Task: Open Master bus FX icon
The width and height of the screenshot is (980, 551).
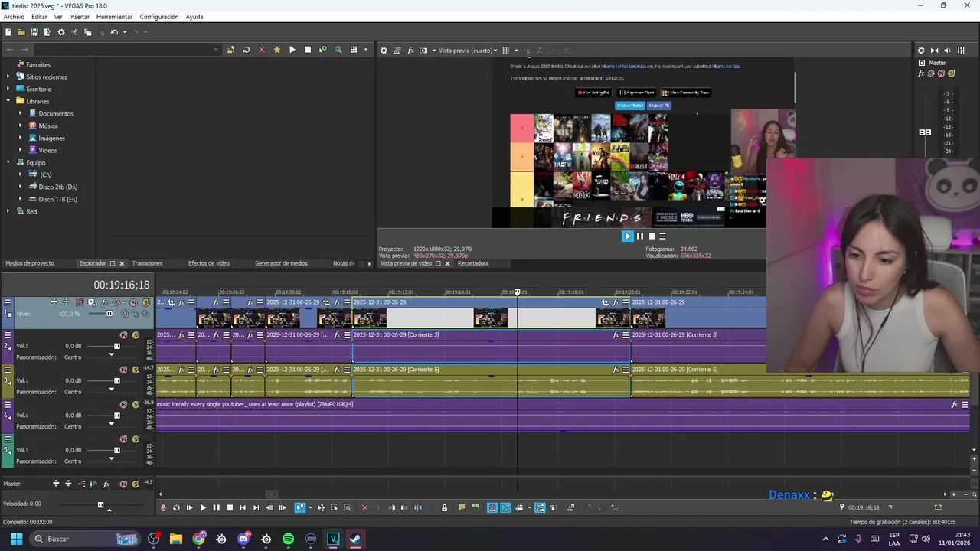Action: coord(106,484)
